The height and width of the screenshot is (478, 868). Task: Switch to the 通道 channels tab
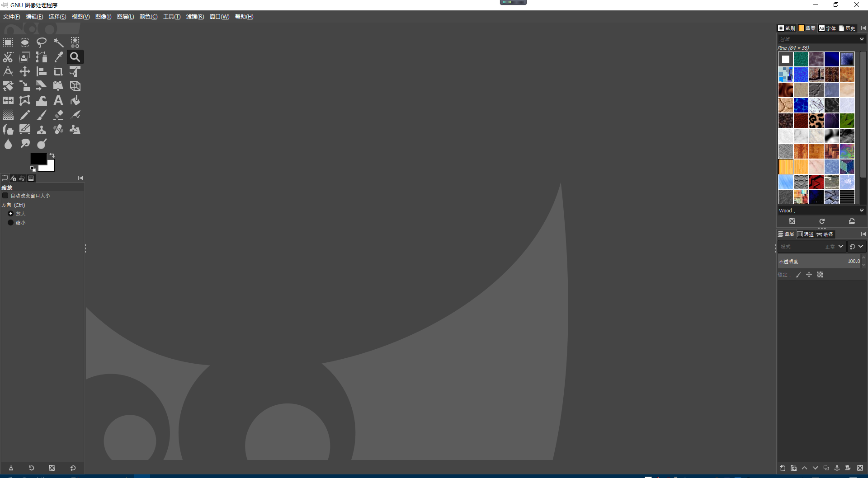[806, 234]
